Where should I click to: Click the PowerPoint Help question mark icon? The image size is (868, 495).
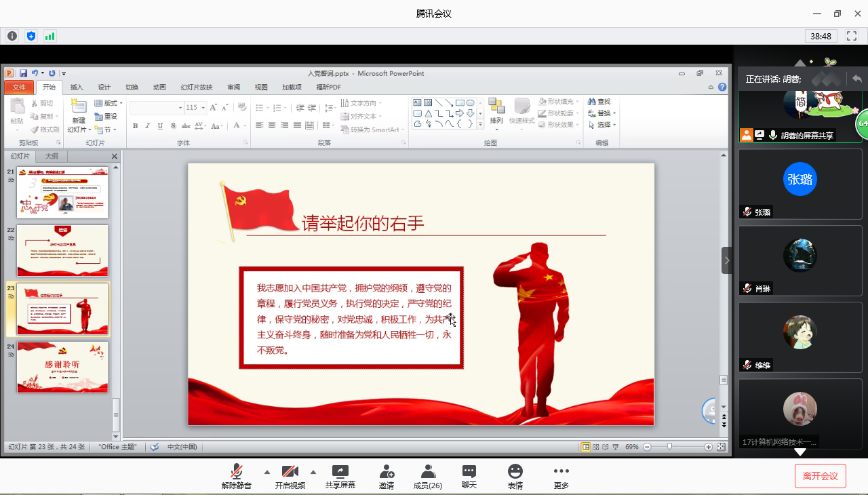click(x=722, y=87)
